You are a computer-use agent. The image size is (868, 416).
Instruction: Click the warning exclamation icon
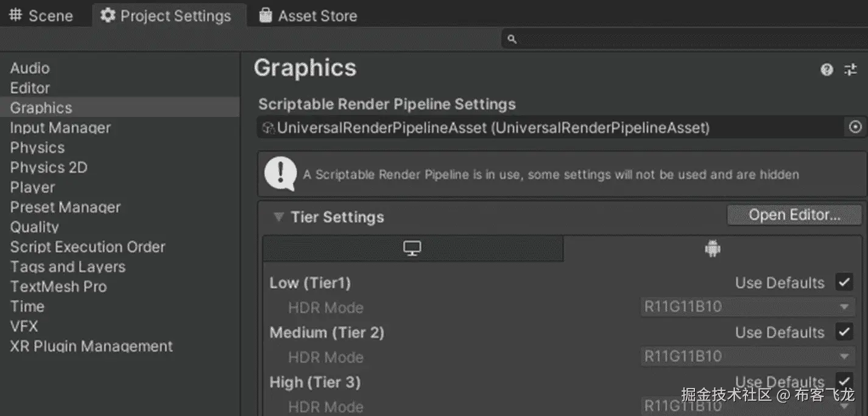(x=280, y=173)
